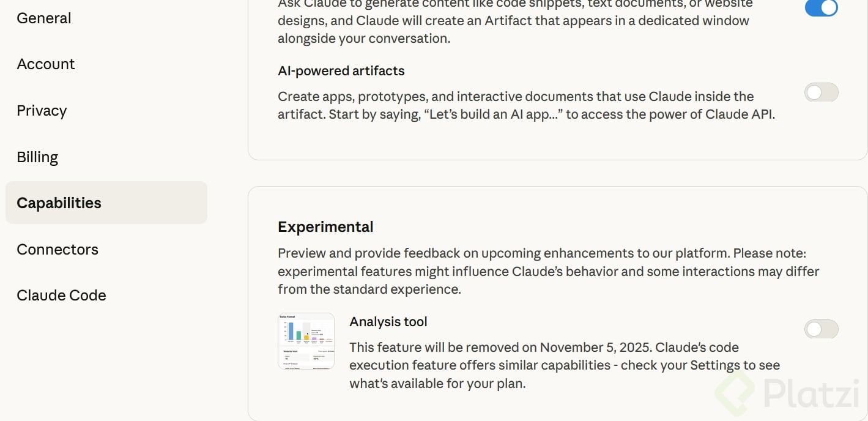The height and width of the screenshot is (421, 868).
Task: Click the AI-powered artifacts heading
Action: tap(341, 71)
